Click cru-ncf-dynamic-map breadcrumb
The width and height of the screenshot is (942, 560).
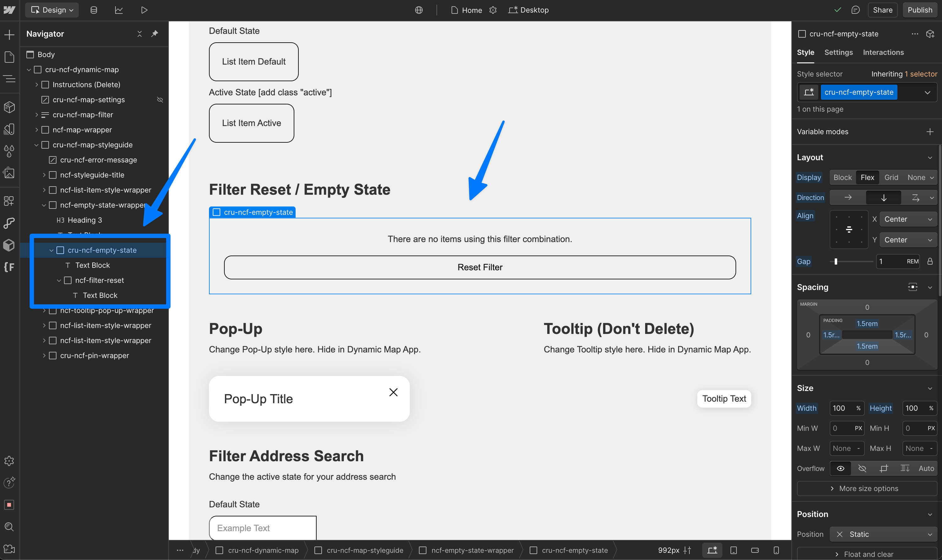click(257, 550)
